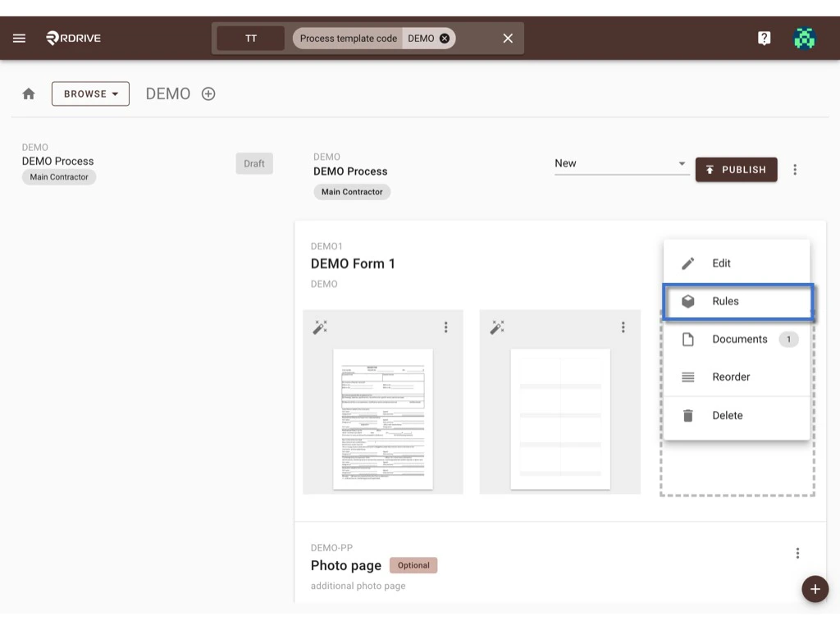Remove the DEMO process template code filter chip
Image resolution: width=840 pixels, height=630 pixels.
(444, 38)
